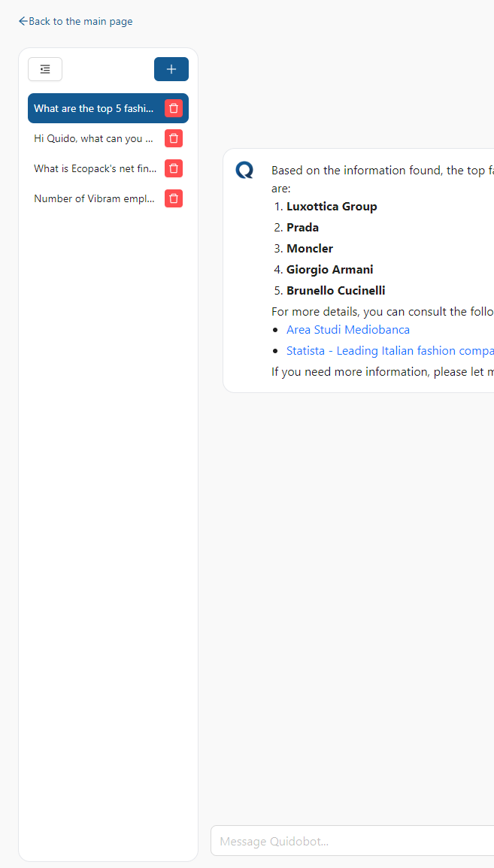Click the Quidobot Q logo avatar
494x868 pixels.
pyautogui.click(x=244, y=170)
